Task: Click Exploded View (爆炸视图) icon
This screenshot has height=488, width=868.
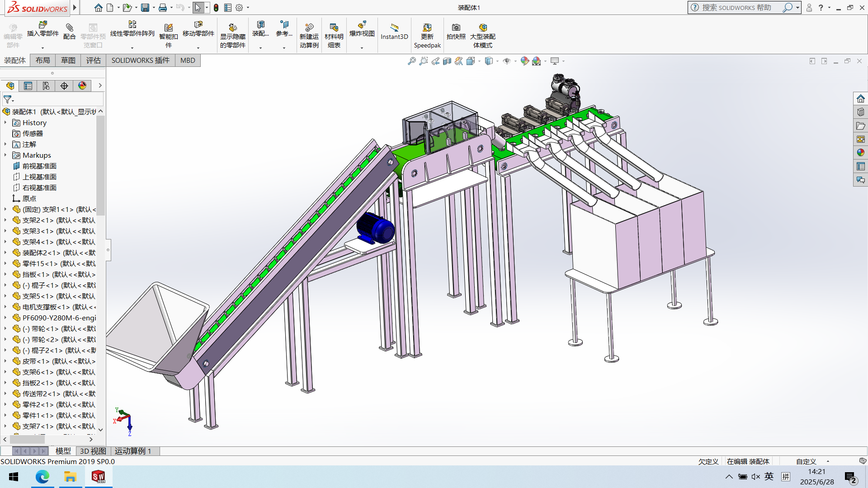Action: (x=362, y=25)
